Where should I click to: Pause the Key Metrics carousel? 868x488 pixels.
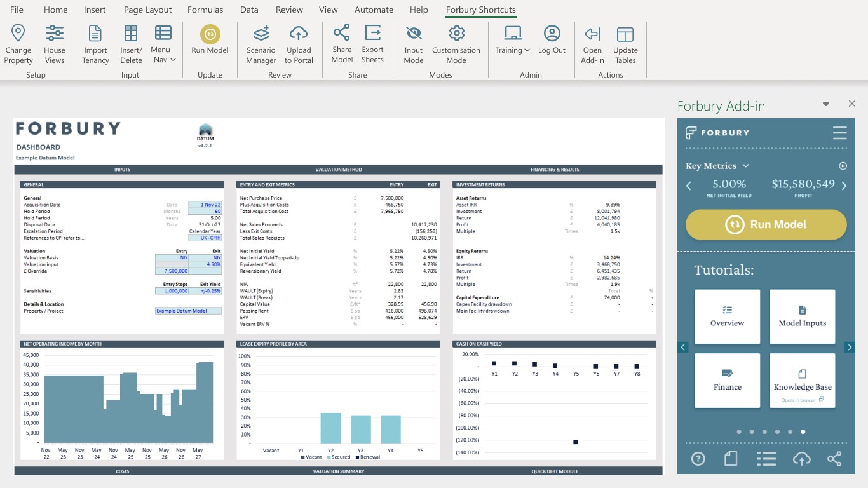coord(843,166)
